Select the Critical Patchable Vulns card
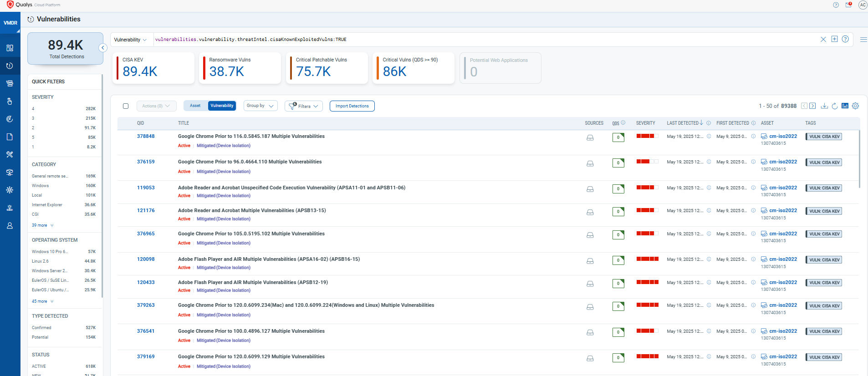This screenshot has width=868, height=376. click(x=327, y=68)
